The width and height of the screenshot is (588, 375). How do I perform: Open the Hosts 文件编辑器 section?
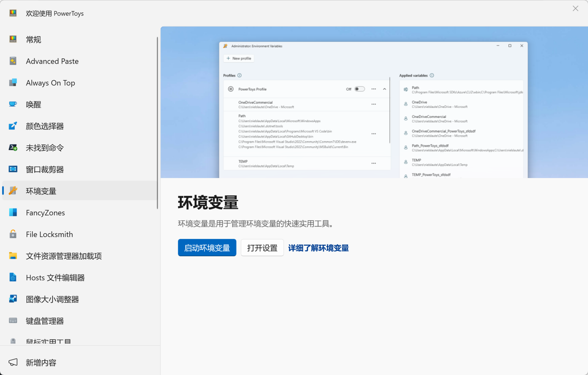click(x=55, y=277)
